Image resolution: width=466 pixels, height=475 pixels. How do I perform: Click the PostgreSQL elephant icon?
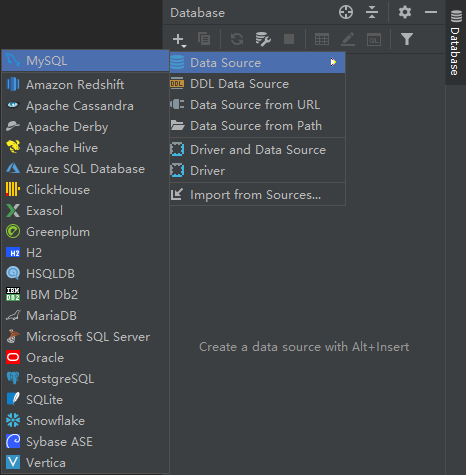pos(13,378)
